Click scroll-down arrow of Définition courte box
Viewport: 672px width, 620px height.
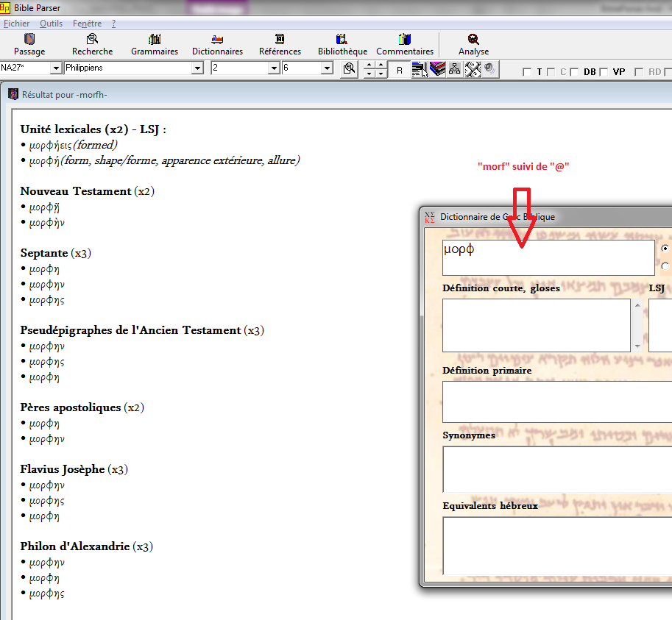[x=637, y=346]
